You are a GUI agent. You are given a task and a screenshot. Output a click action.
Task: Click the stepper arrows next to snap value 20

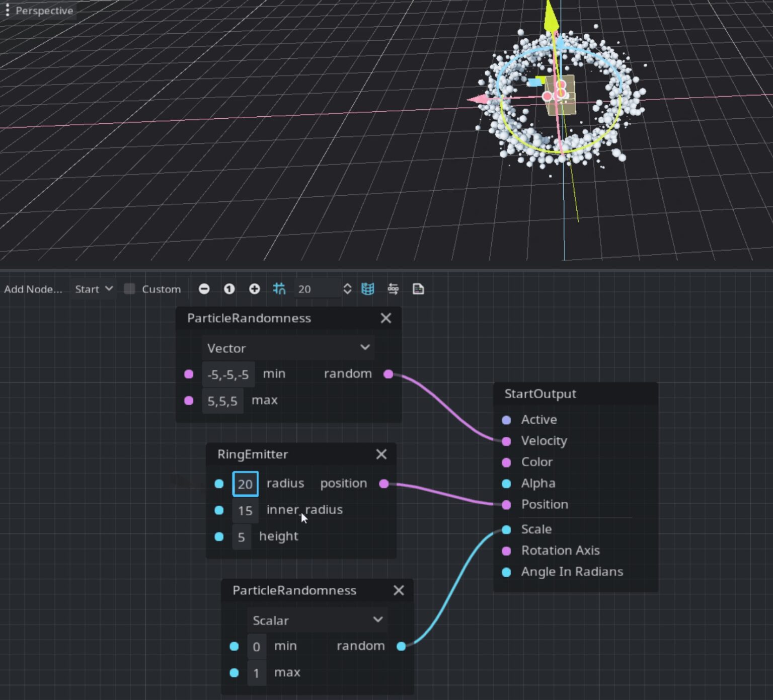(x=347, y=289)
